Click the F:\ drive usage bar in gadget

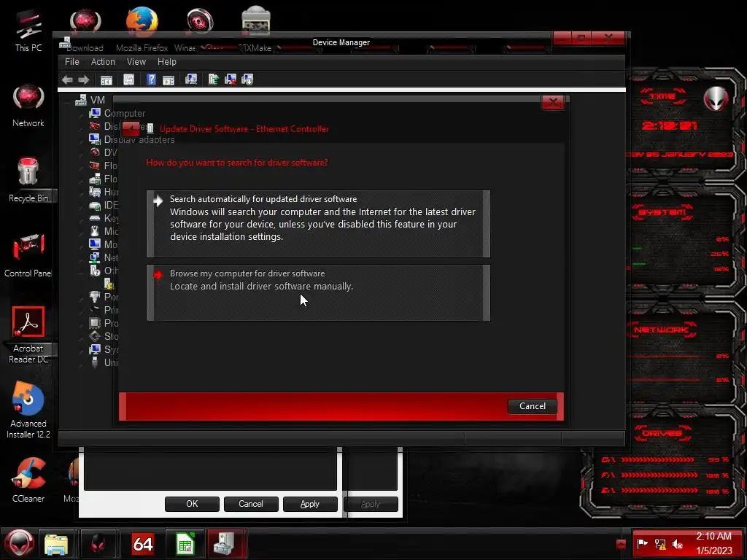coord(659,475)
